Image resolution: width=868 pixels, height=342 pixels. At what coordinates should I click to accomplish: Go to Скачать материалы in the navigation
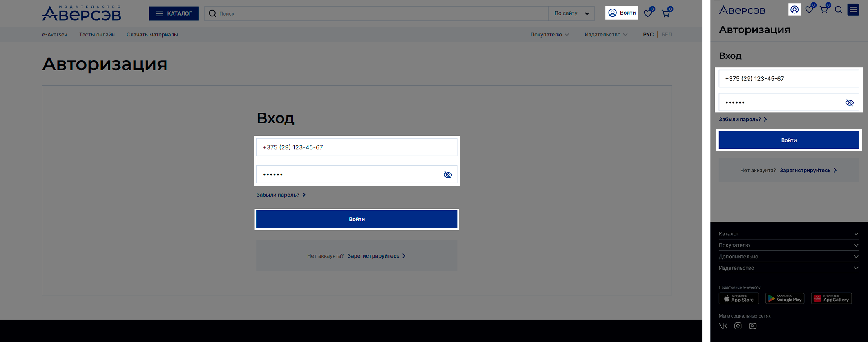152,35
